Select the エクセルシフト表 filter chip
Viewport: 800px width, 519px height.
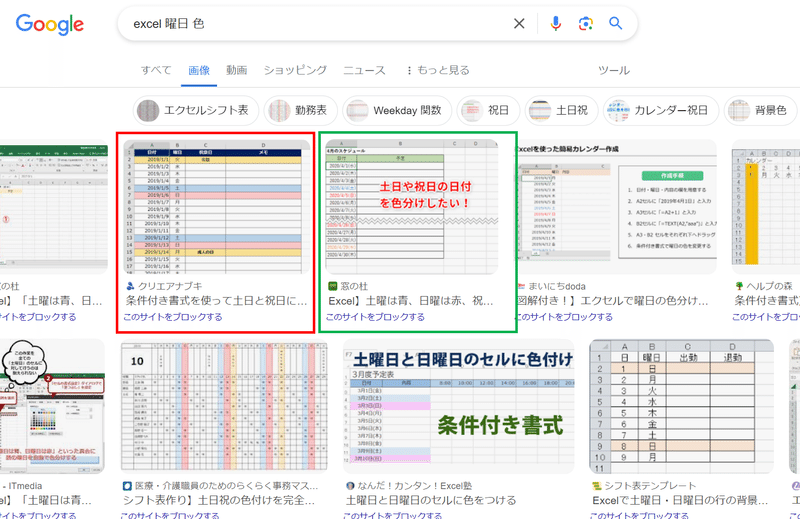[x=195, y=110]
